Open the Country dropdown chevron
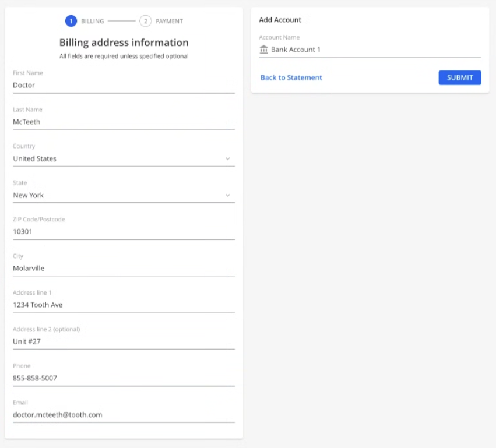The width and height of the screenshot is (496, 448). [x=228, y=158]
